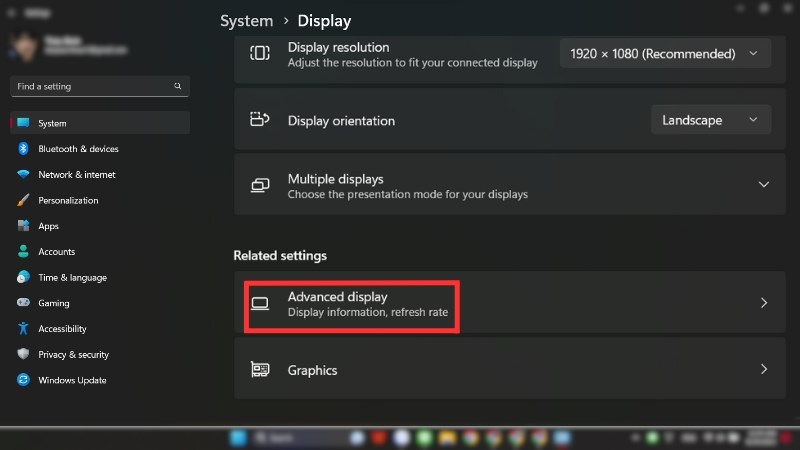Click the Time & language globe icon
800x450 pixels.
tap(23, 277)
